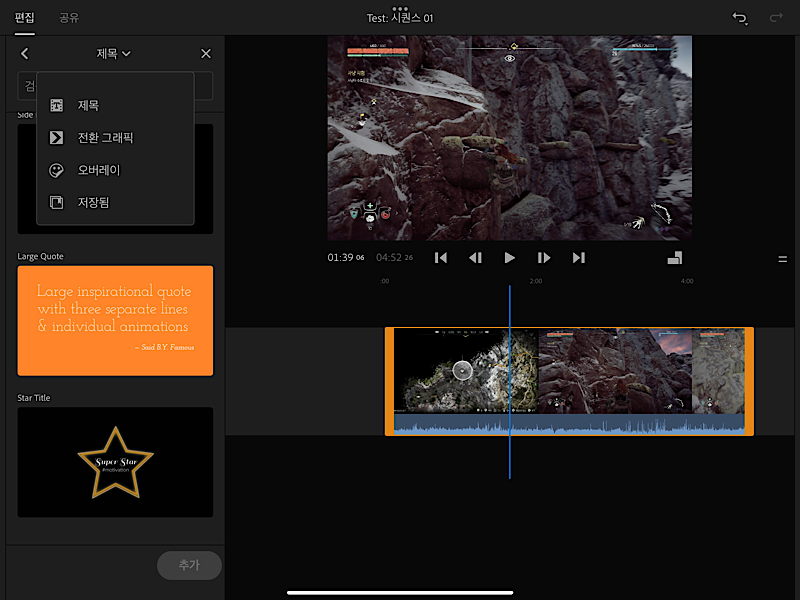Click the total duration 04:52
The width and height of the screenshot is (800, 600).
coord(394,258)
